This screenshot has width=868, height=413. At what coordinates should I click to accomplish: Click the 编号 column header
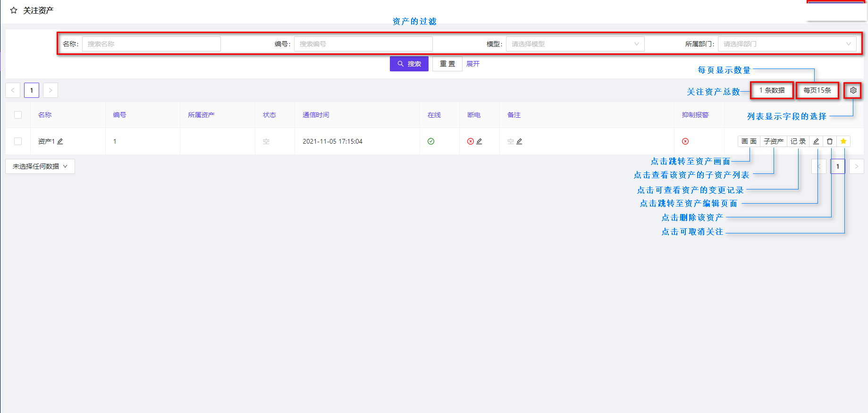(x=120, y=115)
